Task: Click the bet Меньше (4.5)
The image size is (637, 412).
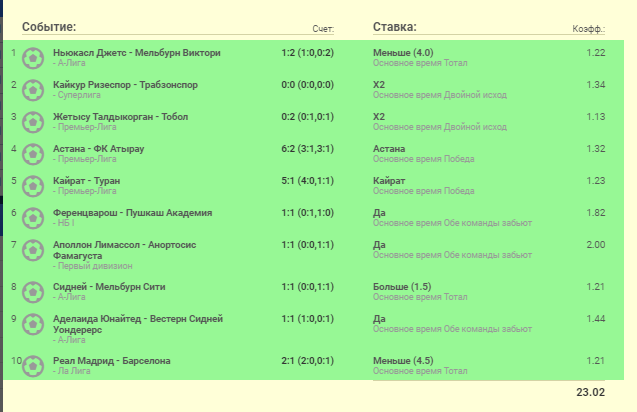Action: [x=403, y=361]
